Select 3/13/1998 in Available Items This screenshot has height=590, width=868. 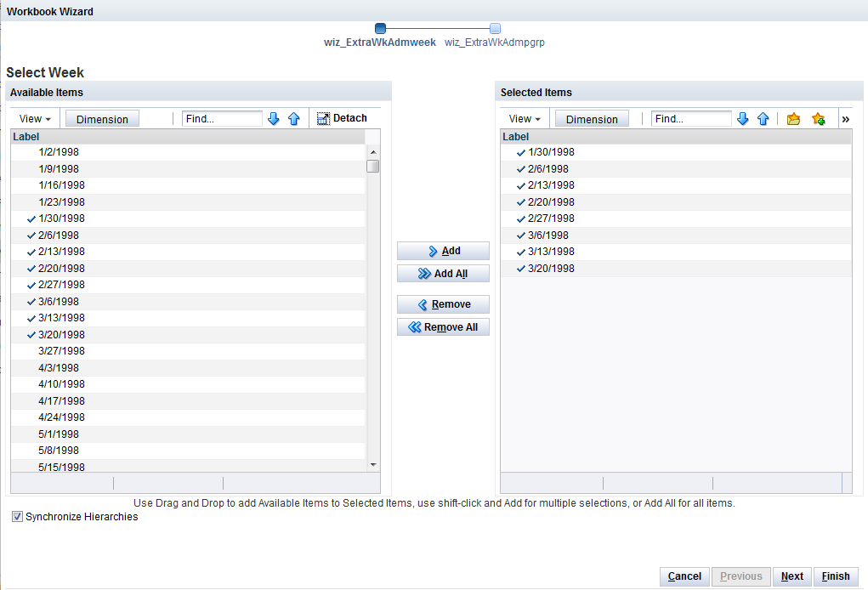click(x=188, y=318)
